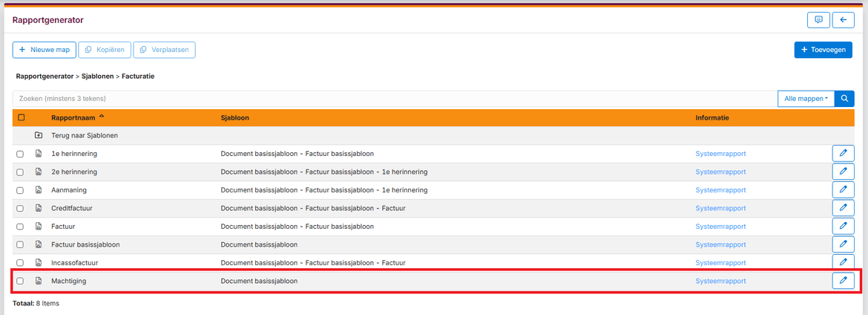
Task: Expand the Alle mappen dropdown
Action: (806, 99)
